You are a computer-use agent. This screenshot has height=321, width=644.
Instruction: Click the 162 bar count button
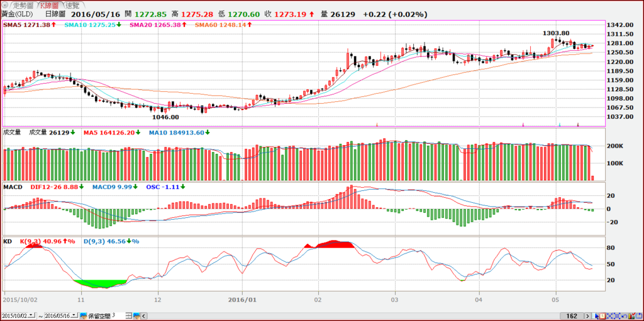coord(572,316)
